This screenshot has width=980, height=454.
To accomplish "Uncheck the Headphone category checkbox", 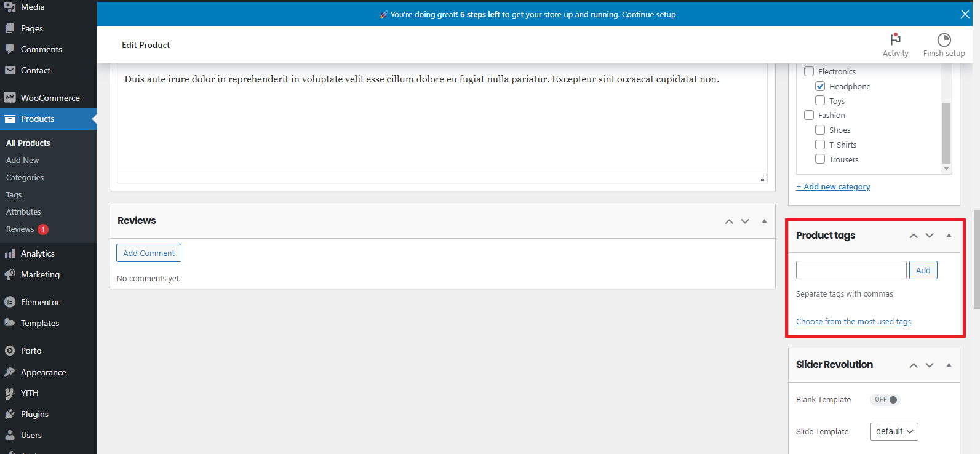I will tap(820, 86).
